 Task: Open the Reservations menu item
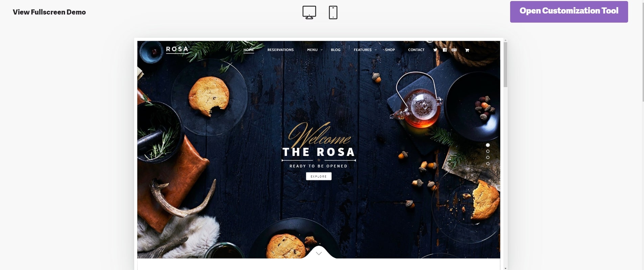tap(281, 50)
